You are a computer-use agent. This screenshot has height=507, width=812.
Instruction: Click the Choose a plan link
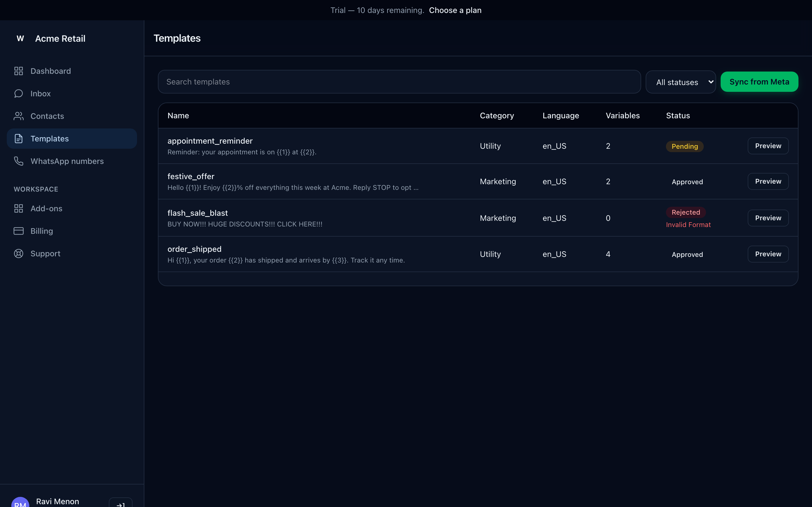tap(455, 10)
